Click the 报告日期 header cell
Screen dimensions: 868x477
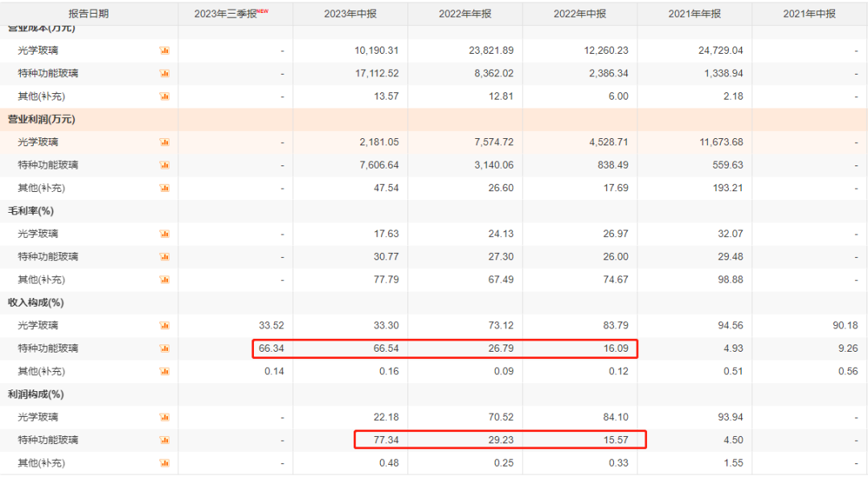[88, 14]
